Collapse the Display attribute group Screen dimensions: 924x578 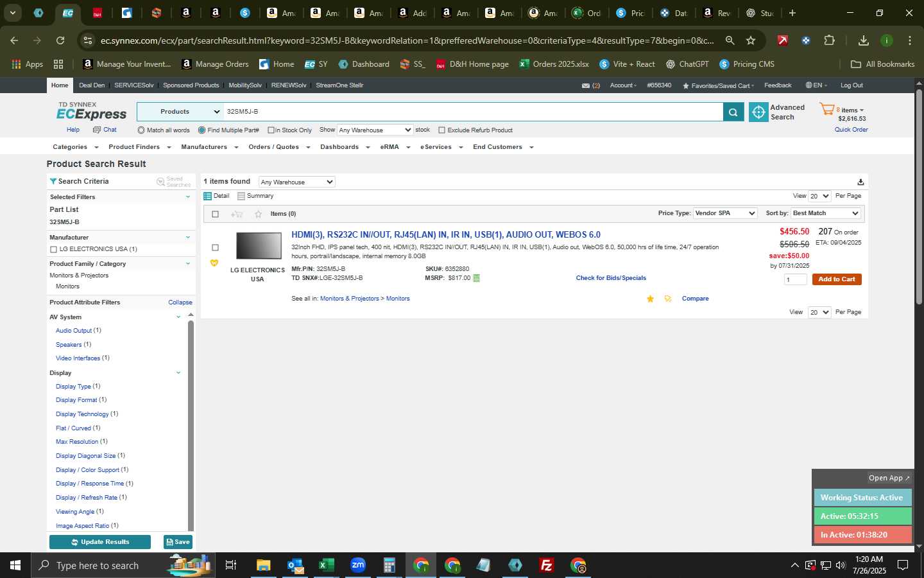click(x=178, y=372)
